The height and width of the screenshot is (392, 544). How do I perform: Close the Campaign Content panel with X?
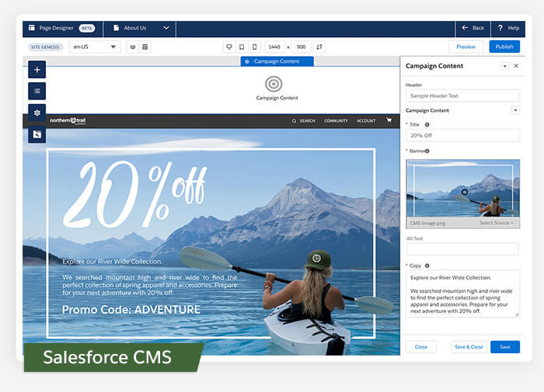coord(516,66)
